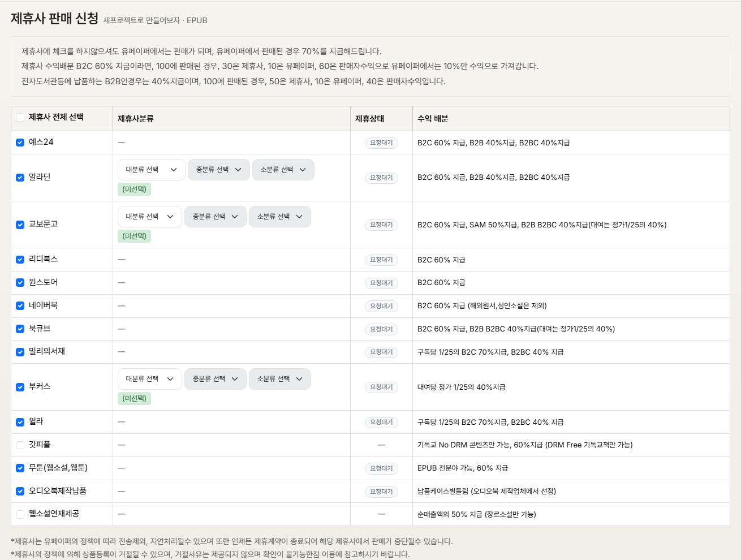Image resolution: width=741 pixels, height=560 pixels.
Task: Check the 제휴사 전체 선택 checkbox
Action: tap(20, 118)
